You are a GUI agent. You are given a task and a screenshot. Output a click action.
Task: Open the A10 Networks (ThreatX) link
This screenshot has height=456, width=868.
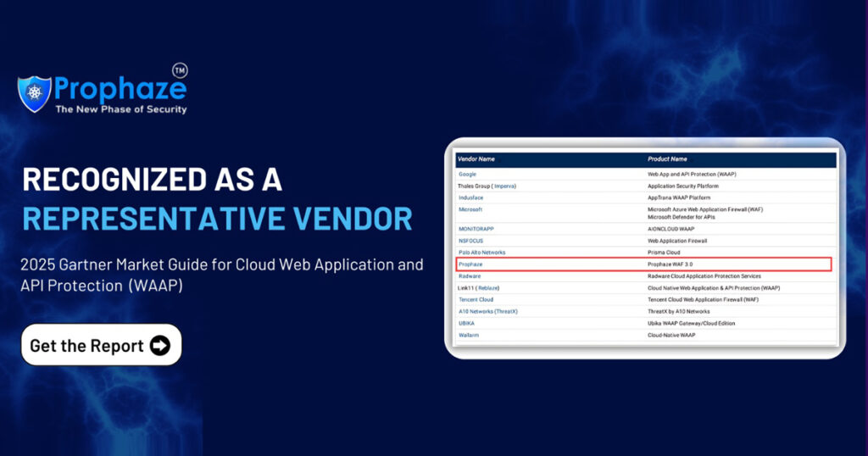pos(487,312)
